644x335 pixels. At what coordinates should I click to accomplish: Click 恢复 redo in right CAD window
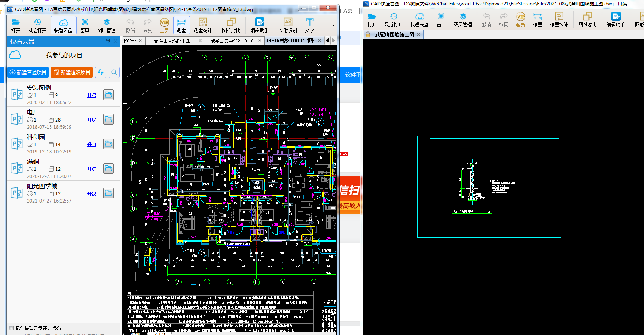[x=504, y=20]
